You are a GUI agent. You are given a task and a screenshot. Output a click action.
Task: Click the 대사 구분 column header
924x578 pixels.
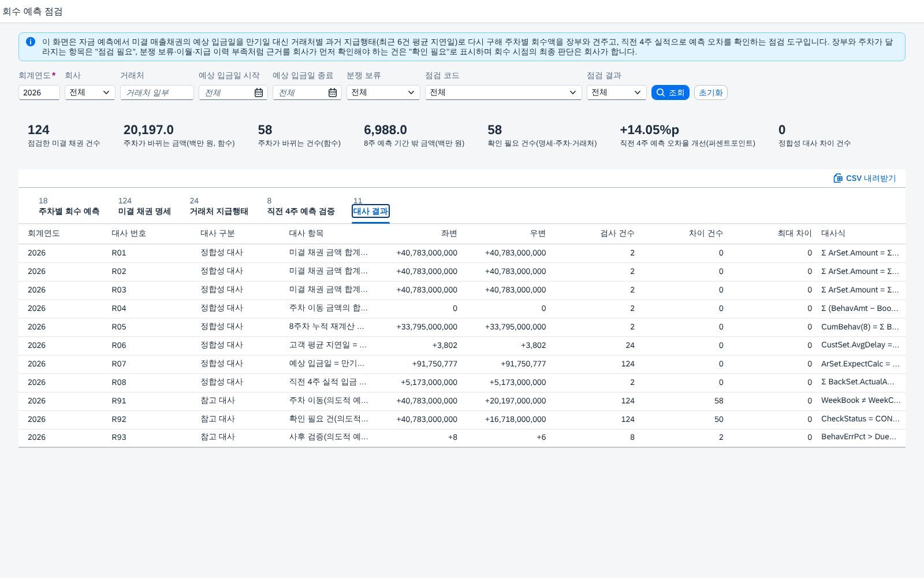(218, 233)
